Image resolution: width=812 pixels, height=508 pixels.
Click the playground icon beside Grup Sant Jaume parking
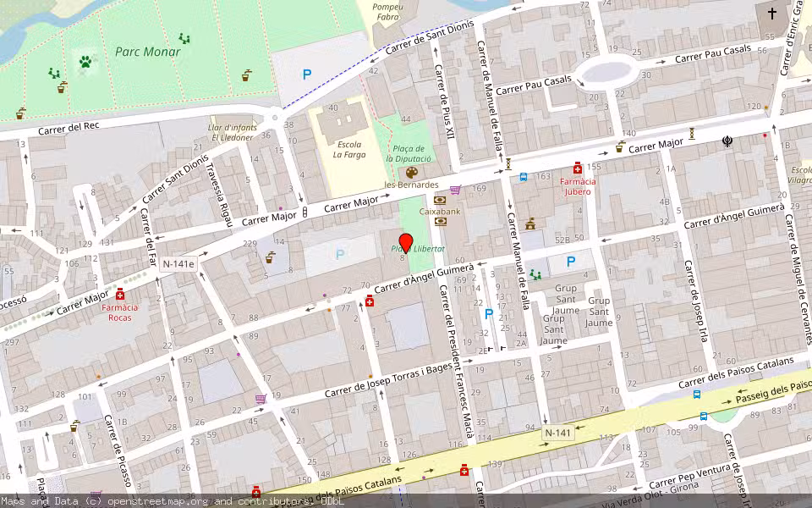pos(535,274)
